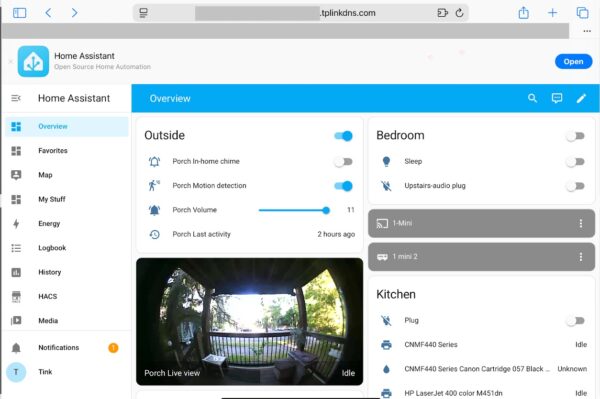Viewport: 600px width, 399px height.
Task: Click the extensions icon in the address bar
Action: (x=442, y=13)
